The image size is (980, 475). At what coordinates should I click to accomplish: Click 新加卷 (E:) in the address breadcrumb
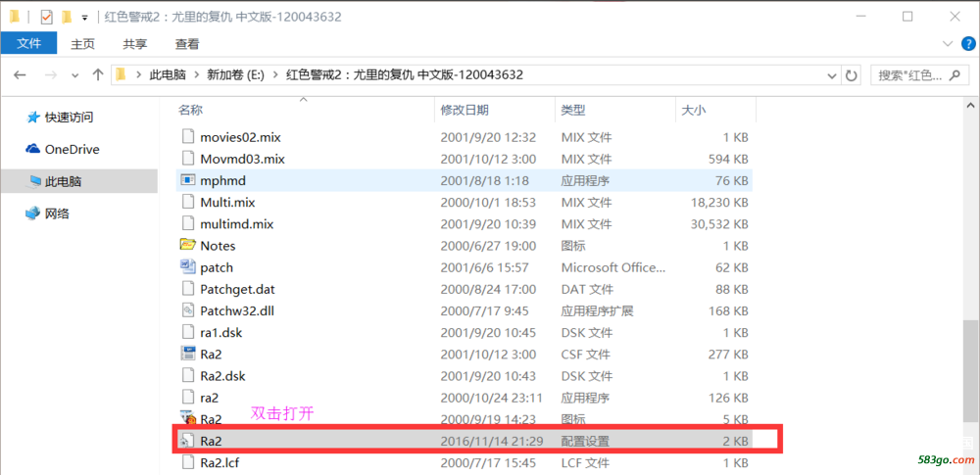coord(234,75)
